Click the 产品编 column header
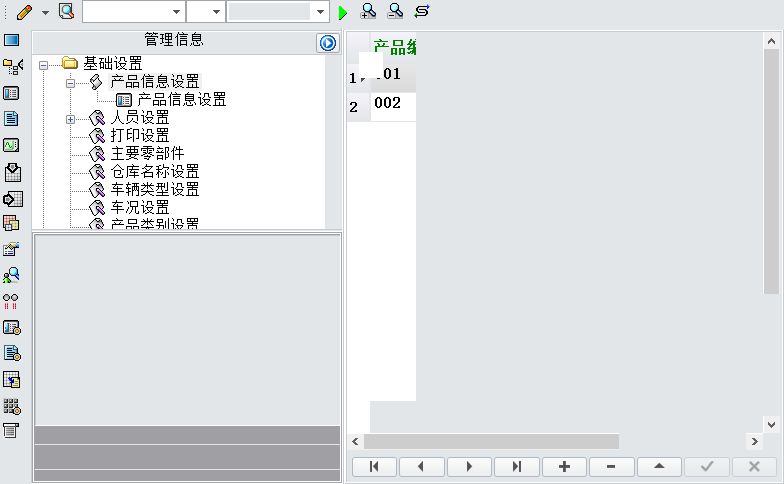Screen dimensions: 784x484 [394, 47]
